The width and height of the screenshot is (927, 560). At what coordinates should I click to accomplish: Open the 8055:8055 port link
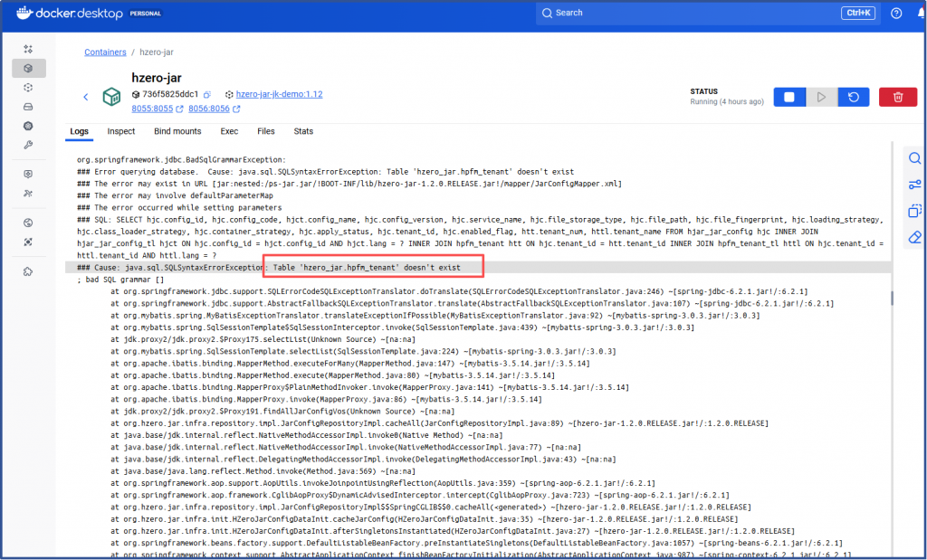tap(152, 109)
